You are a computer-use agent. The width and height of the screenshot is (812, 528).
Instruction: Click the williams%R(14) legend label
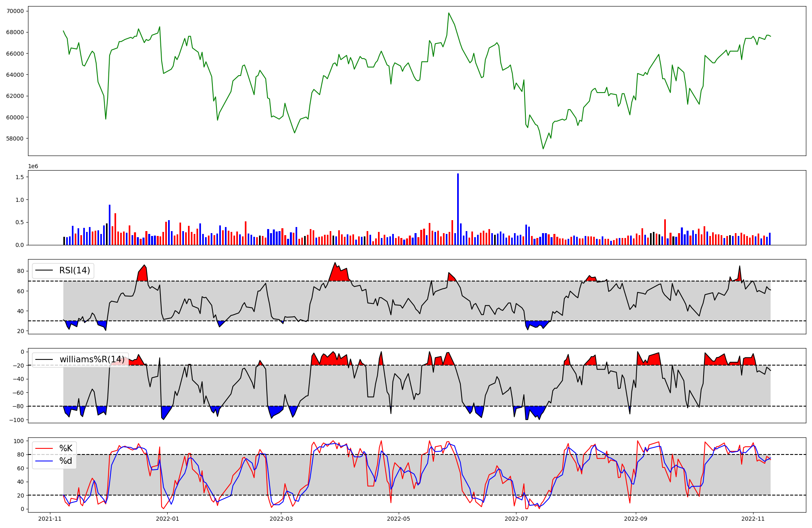tap(92, 359)
